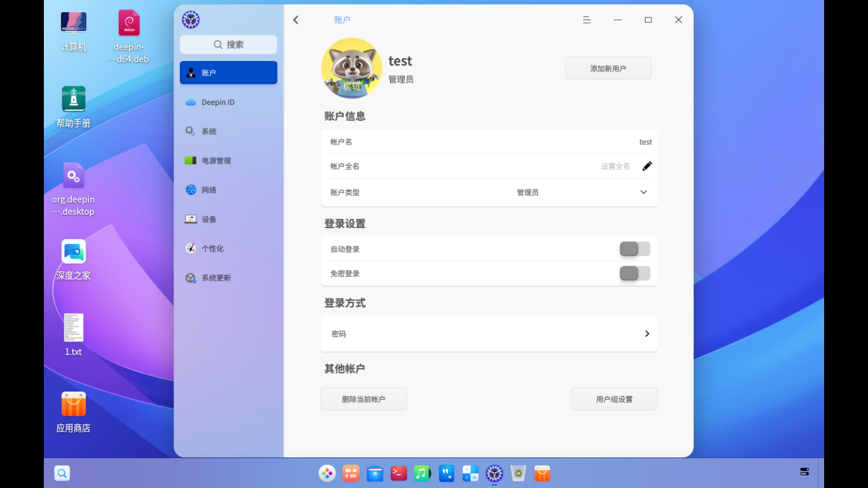Open the settings window menu icon
Image resolution: width=868 pixels, height=488 pixels.
587,20
